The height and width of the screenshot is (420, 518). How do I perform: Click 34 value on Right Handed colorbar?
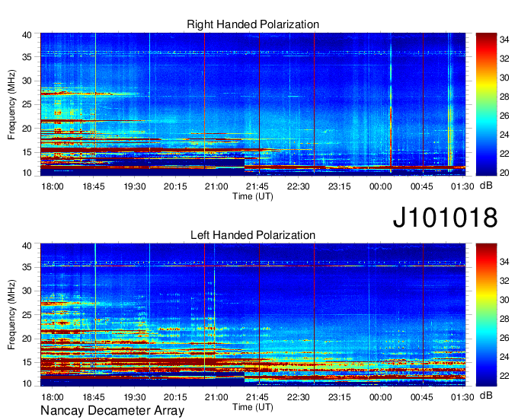pyautogui.click(x=504, y=40)
